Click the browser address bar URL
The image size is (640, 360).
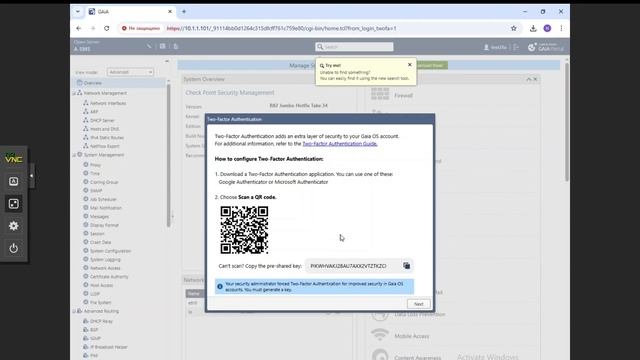tap(282, 28)
